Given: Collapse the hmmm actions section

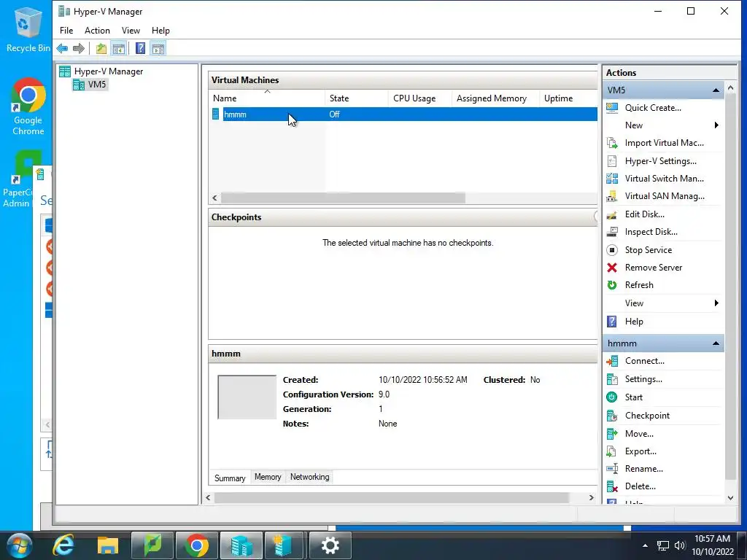Looking at the screenshot, I should click(716, 343).
